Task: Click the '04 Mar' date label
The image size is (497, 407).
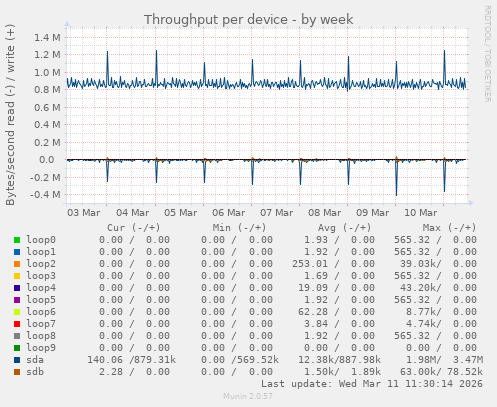Action: pyautogui.click(x=133, y=213)
